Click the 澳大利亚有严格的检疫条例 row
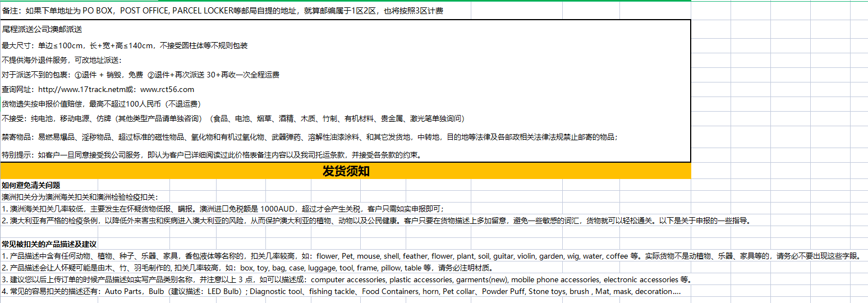Image resolution: width=868 pixels, height=303 pixels. click(x=376, y=221)
